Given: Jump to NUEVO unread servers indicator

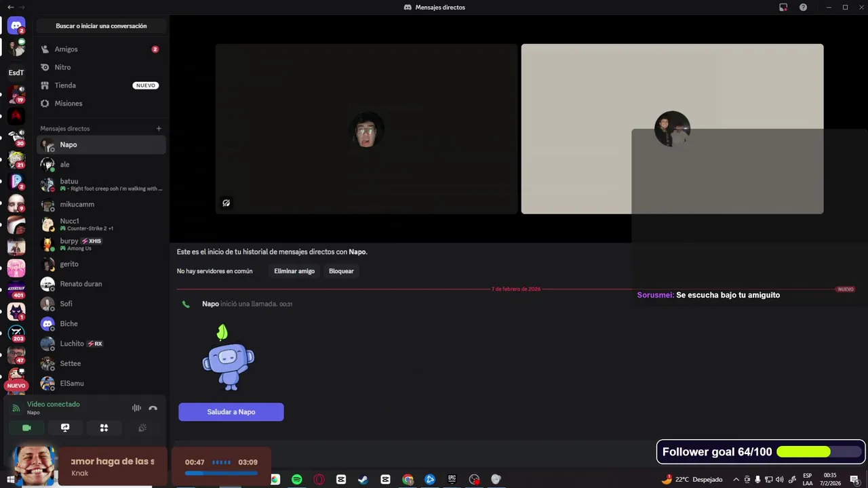Looking at the screenshot, I should [16, 386].
